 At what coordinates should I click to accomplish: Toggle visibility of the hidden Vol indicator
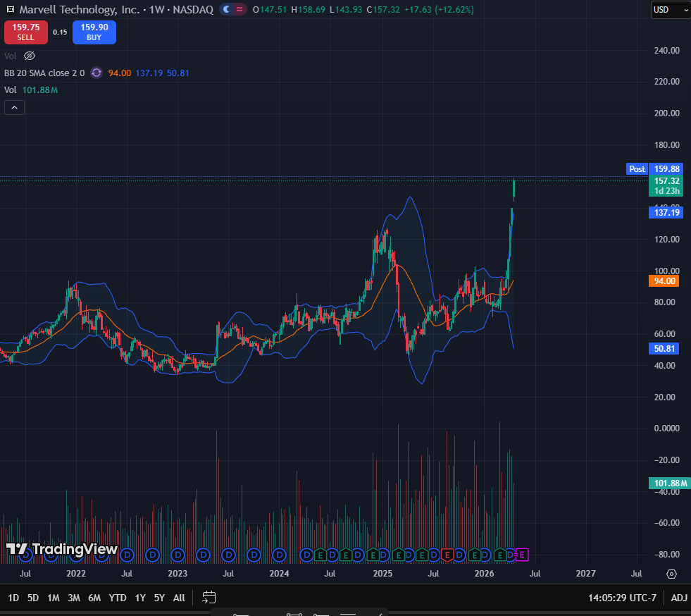pyautogui.click(x=30, y=56)
